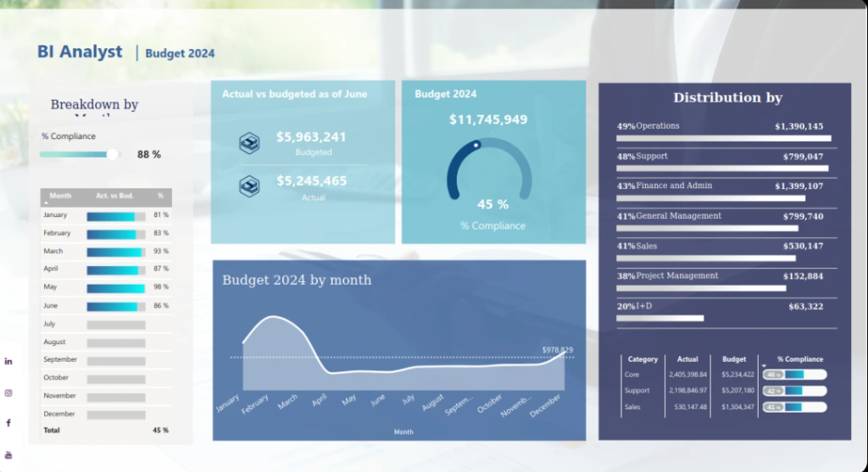
Task: Open the Facebook social icon
Action: point(8,423)
